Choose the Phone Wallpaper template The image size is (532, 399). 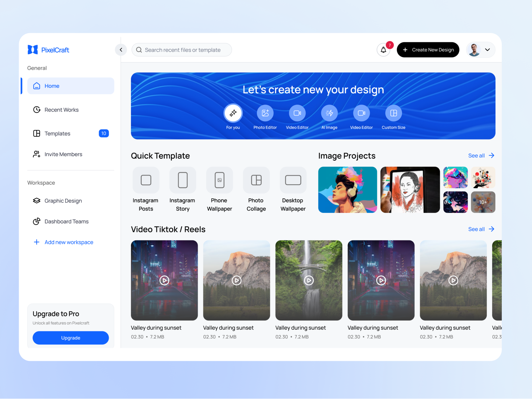219,180
